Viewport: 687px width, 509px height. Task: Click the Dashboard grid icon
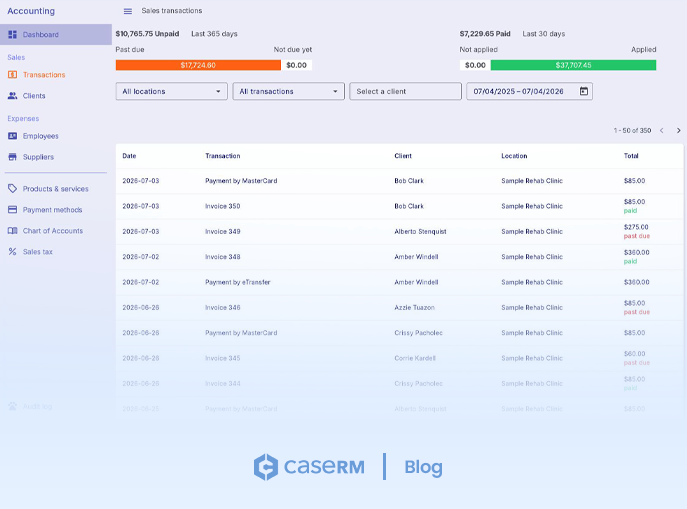(x=13, y=34)
